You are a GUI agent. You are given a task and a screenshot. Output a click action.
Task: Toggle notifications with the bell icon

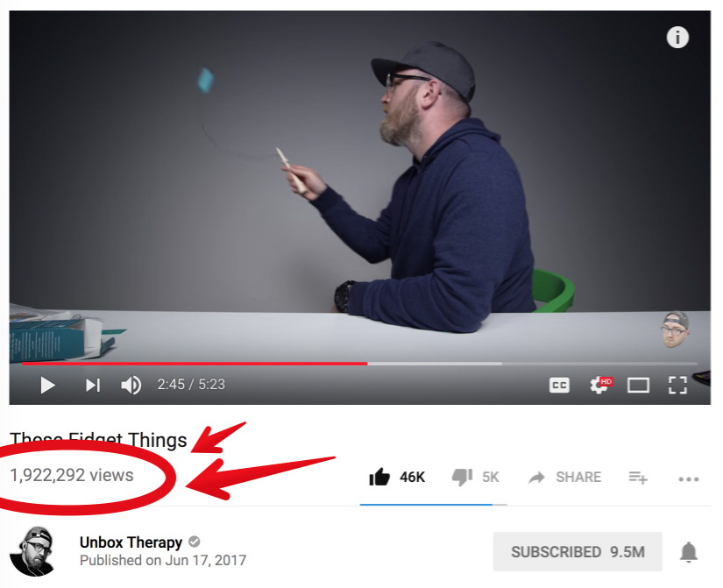pos(689,552)
